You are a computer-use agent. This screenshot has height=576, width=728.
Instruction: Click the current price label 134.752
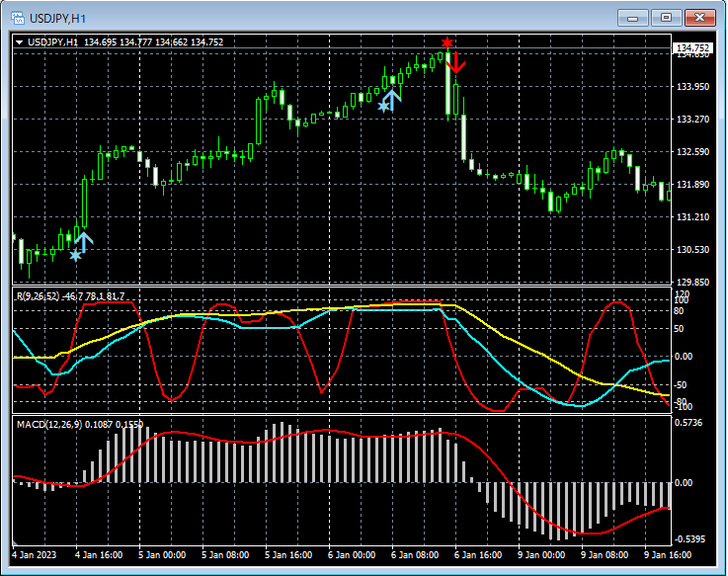pos(692,48)
